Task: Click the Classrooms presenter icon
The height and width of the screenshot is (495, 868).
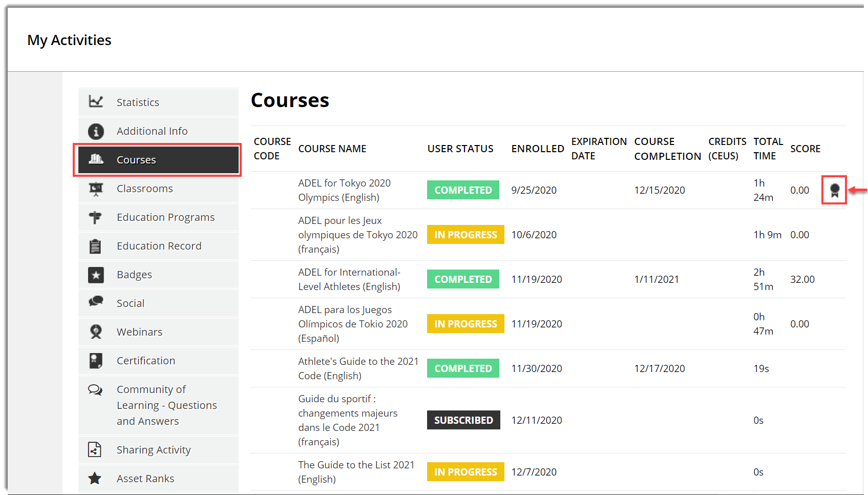Action: pyautogui.click(x=96, y=189)
